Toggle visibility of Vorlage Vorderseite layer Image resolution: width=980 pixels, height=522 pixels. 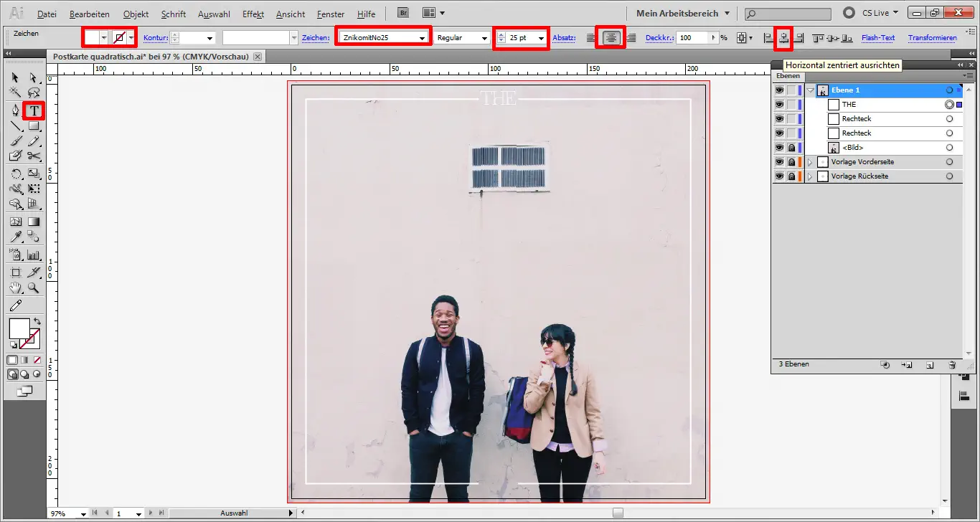point(779,162)
